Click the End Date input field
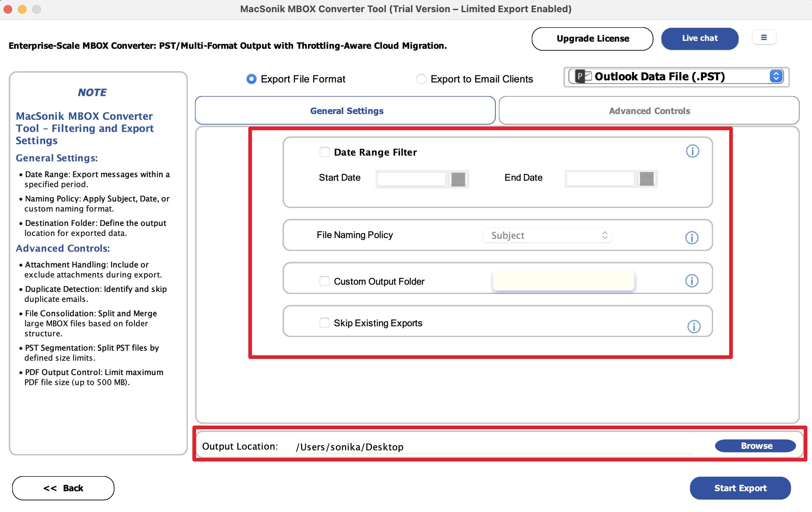The width and height of the screenshot is (812, 512). [x=600, y=179]
